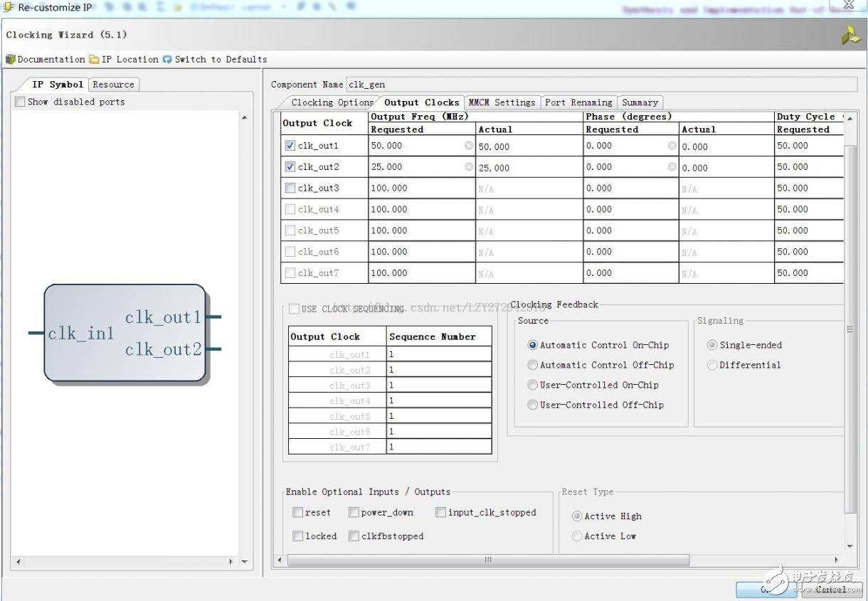Enable the locked optional output

point(298,536)
